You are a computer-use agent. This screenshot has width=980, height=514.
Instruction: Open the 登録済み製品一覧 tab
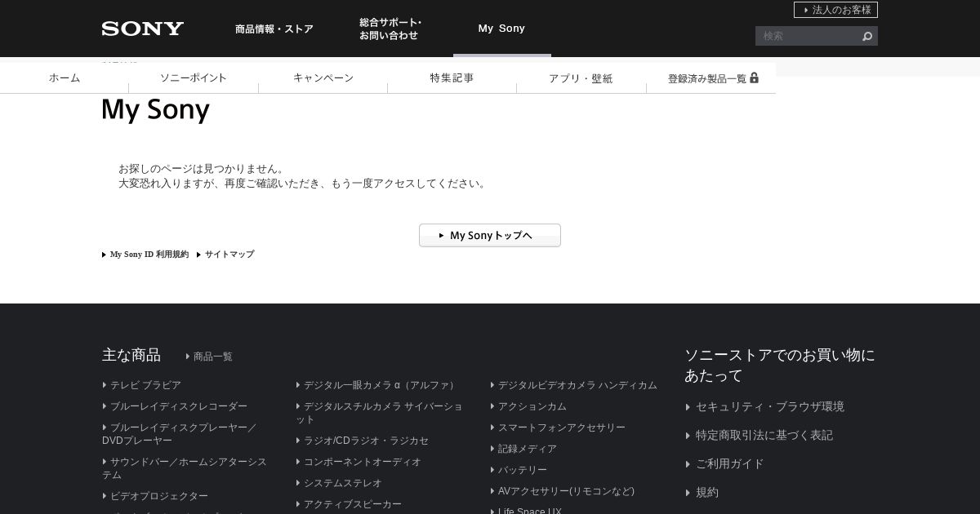point(711,78)
